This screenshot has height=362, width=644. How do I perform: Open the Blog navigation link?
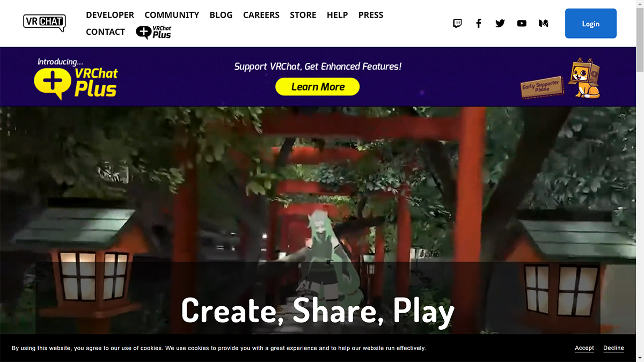coord(221,15)
